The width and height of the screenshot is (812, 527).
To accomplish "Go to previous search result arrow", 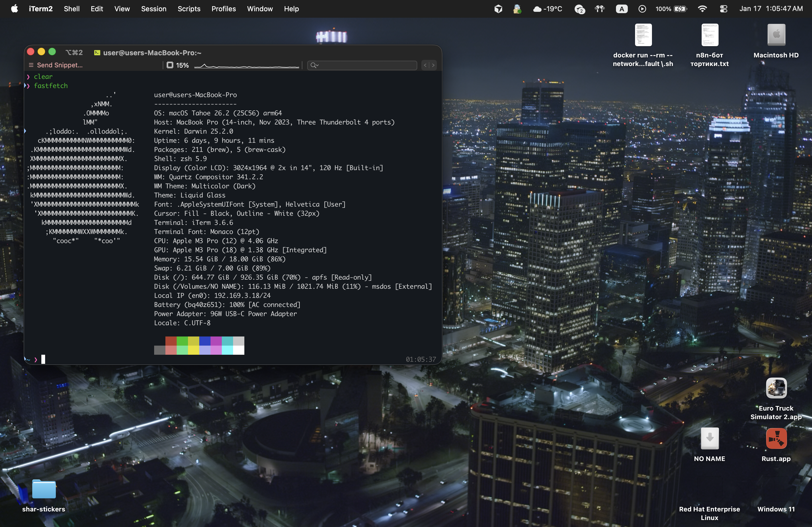I will [425, 65].
